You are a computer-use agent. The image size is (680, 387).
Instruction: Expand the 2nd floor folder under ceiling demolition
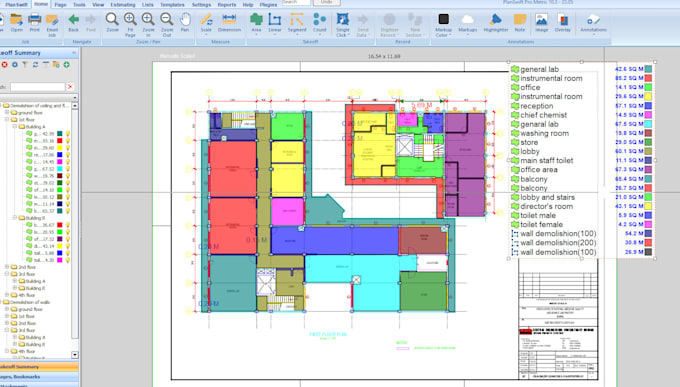(x=7, y=267)
